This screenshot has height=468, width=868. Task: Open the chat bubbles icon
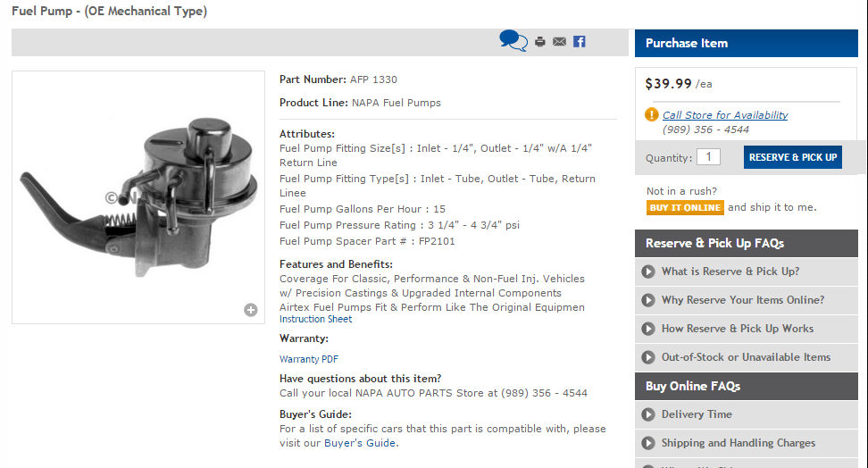(x=513, y=41)
